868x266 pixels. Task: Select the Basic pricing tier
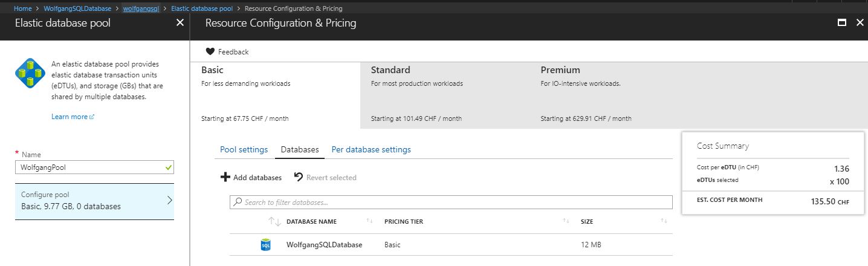[x=275, y=95]
